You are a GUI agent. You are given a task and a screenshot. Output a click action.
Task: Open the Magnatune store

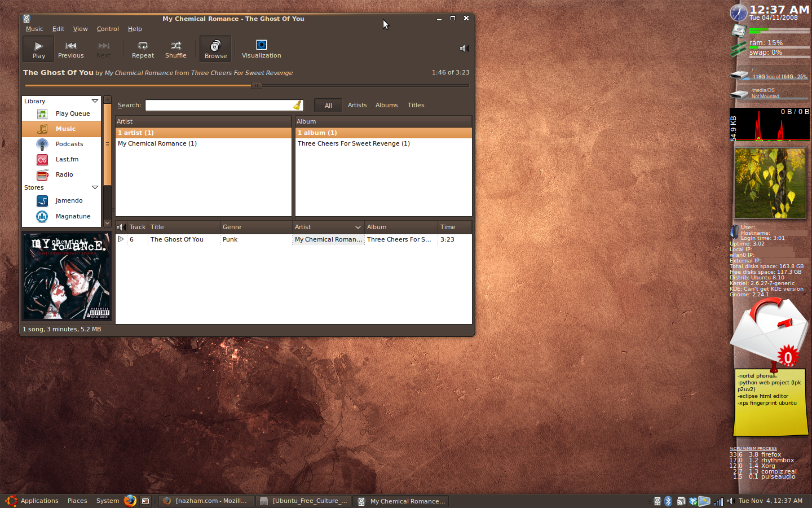pyautogui.click(x=73, y=217)
